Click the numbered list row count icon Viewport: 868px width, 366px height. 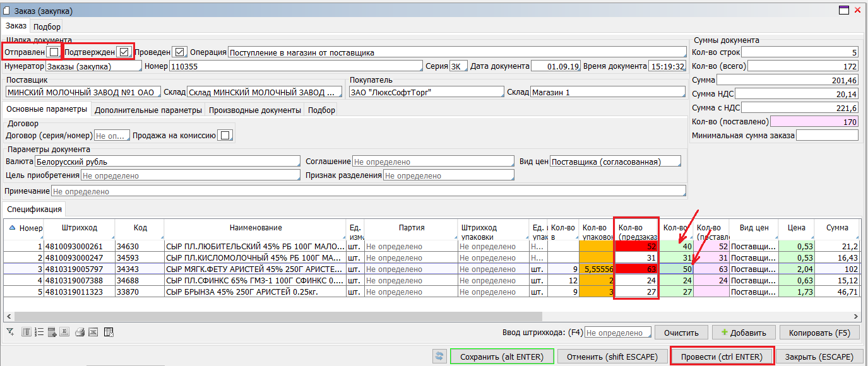click(x=39, y=333)
